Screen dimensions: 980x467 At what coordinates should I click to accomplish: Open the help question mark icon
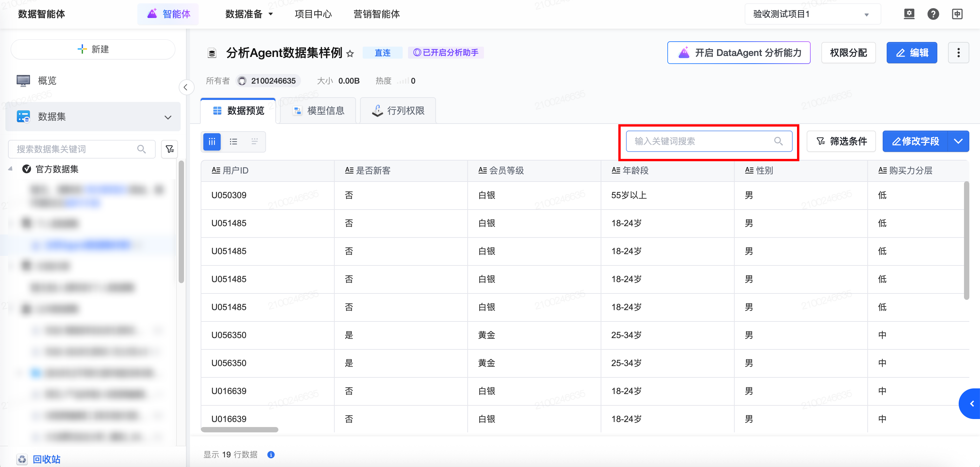[x=933, y=14]
